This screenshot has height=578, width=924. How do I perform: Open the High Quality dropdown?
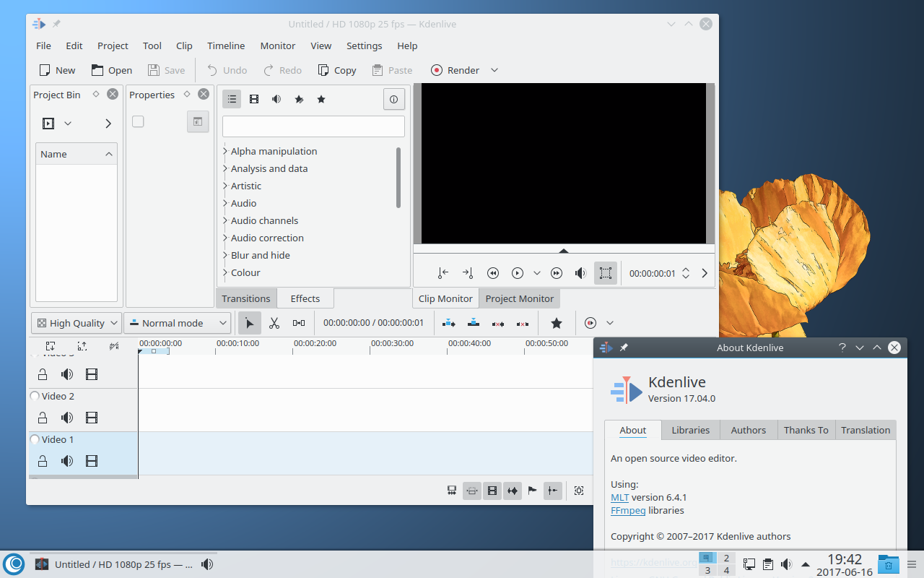point(77,323)
